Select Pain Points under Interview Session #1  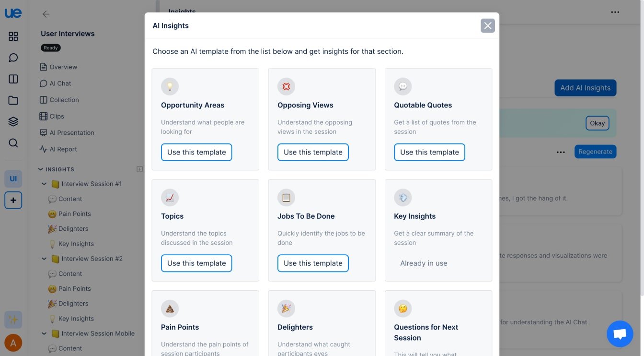[74, 214]
